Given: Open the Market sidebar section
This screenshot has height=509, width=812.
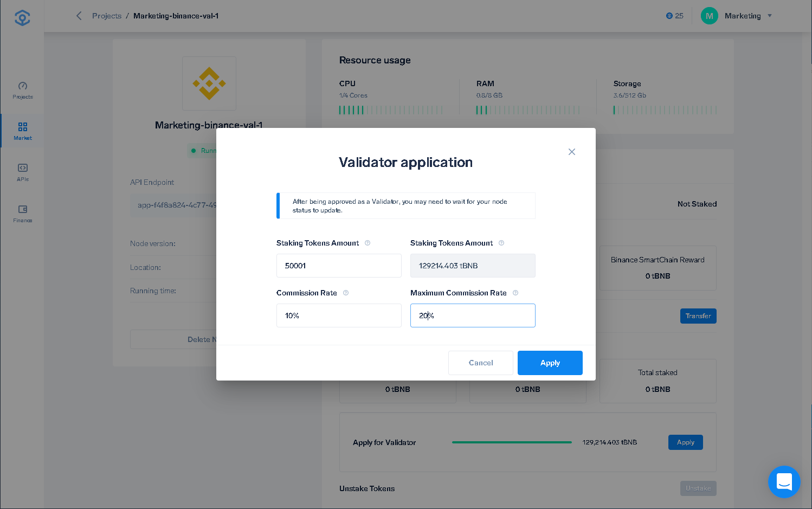Looking at the screenshot, I should [x=23, y=131].
